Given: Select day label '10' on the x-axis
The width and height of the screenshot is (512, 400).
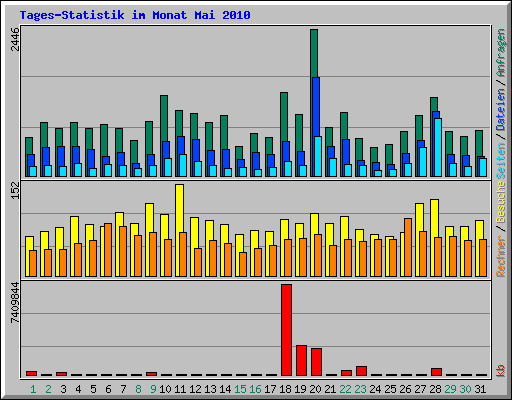Looking at the screenshot, I should 165,389.
